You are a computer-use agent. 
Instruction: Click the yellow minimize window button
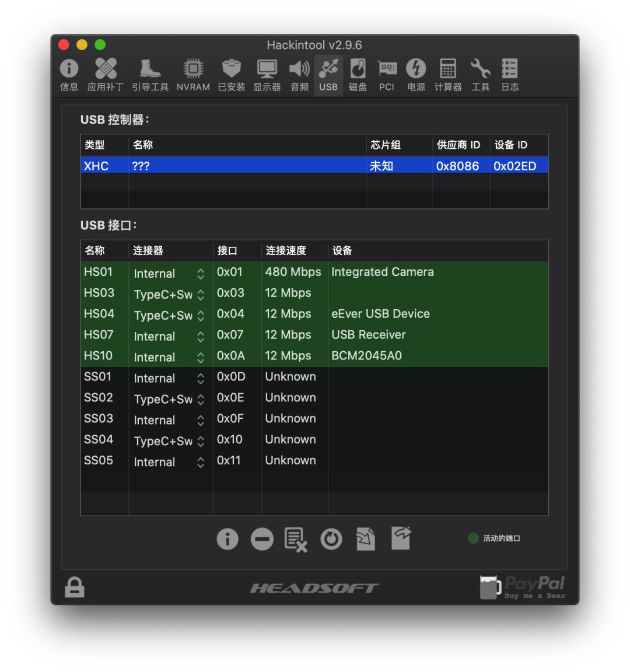click(x=82, y=44)
